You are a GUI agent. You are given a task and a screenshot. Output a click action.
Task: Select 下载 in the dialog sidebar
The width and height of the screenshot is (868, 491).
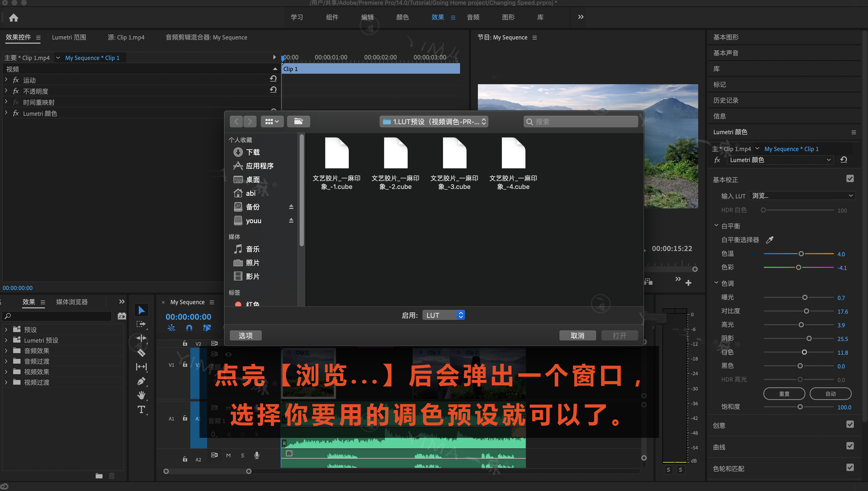coord(253,152)
